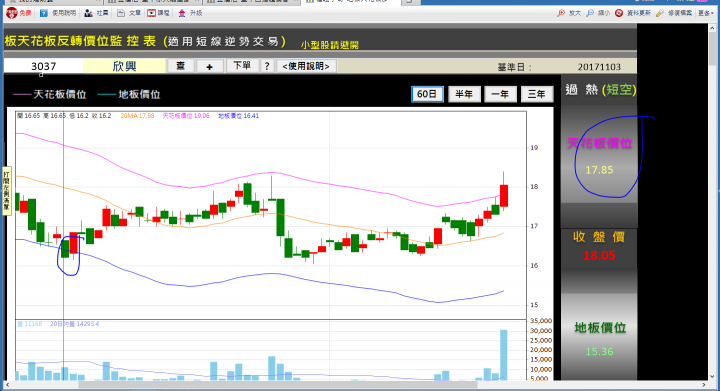Screen dimensions: 720x391
Task: Click the 打開左側清單 side panel tab
Action: pyautogui.click(x=6, y=190)
